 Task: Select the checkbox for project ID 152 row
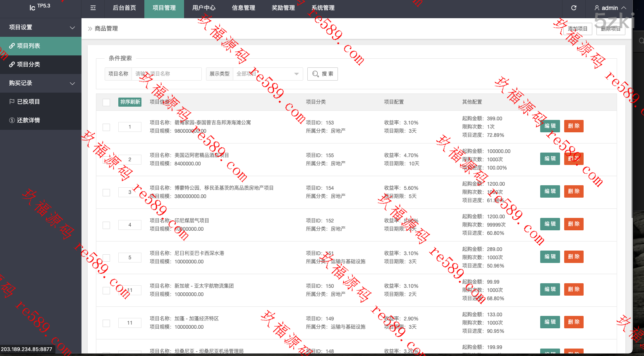pyautogui.click(x=106, y=225)
